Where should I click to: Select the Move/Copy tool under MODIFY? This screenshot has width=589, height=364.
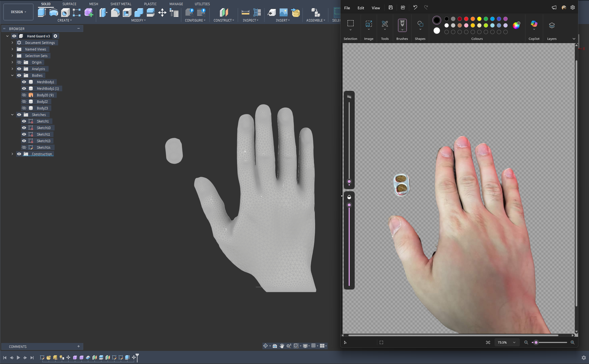click(162, 12)
